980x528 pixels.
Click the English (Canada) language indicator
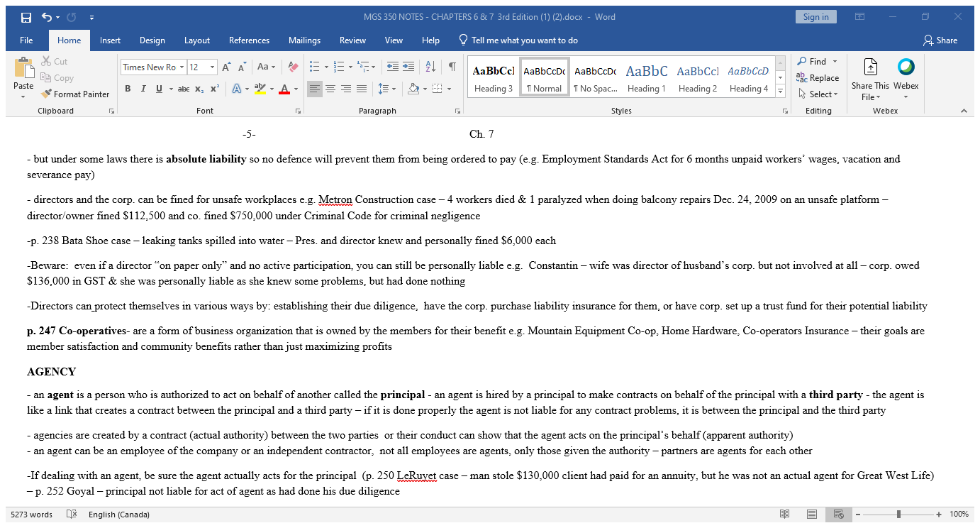tap(119, 515)
